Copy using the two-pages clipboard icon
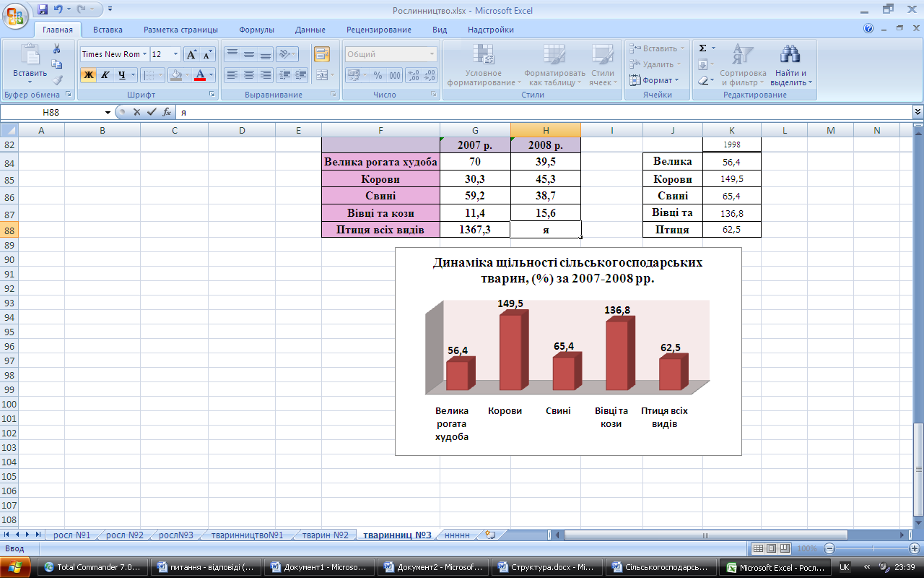The width and height of the screenshot is (924, 578). pyautogui.click(x=56, y=64)
